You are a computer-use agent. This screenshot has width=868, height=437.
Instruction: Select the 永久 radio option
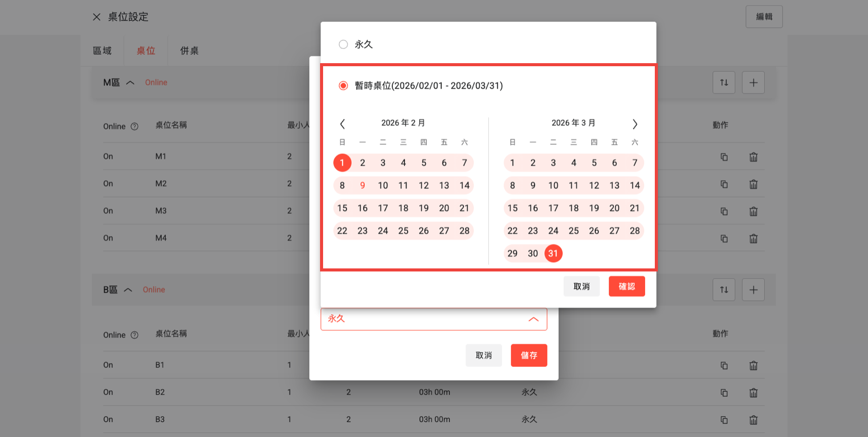tap(343, 44)
